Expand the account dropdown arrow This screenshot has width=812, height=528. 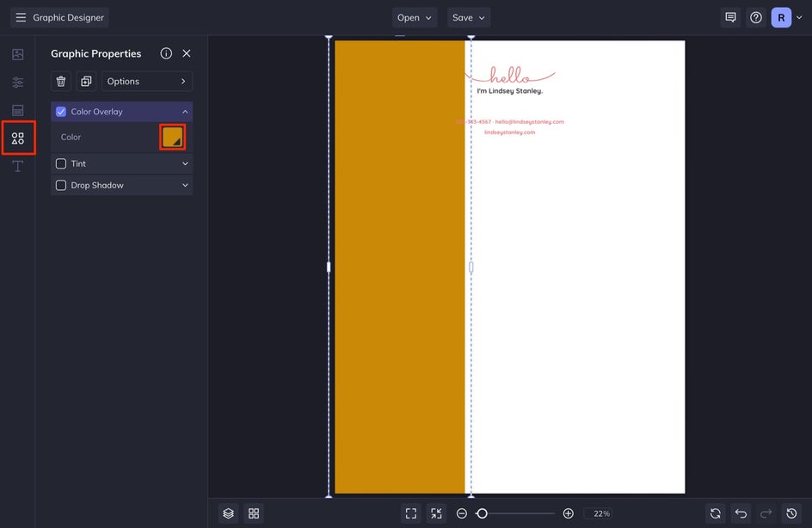pos(799,17)
